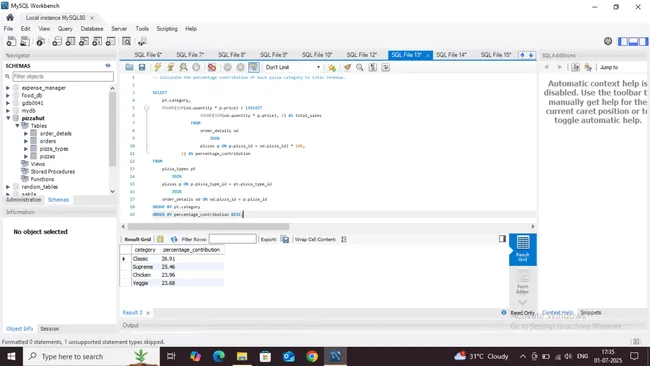
Task: Open the Don't Limit rows dropdown
Action: [x=293, y=67]
